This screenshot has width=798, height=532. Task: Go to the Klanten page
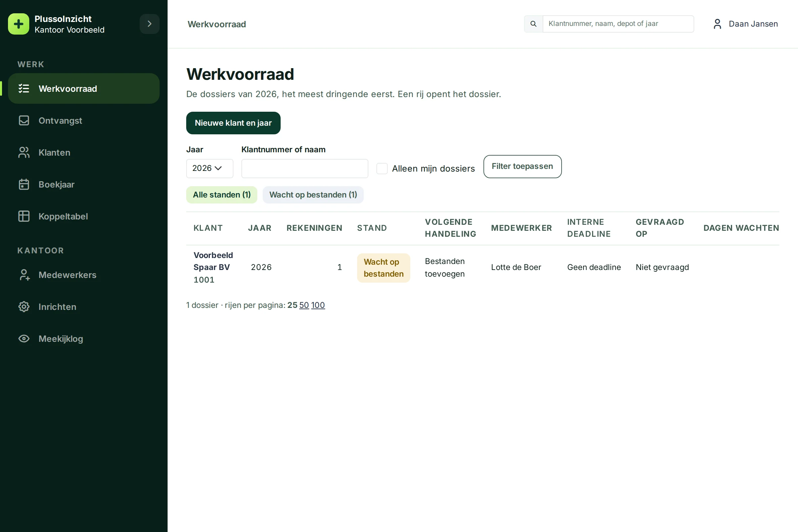[x=84, y=152]
